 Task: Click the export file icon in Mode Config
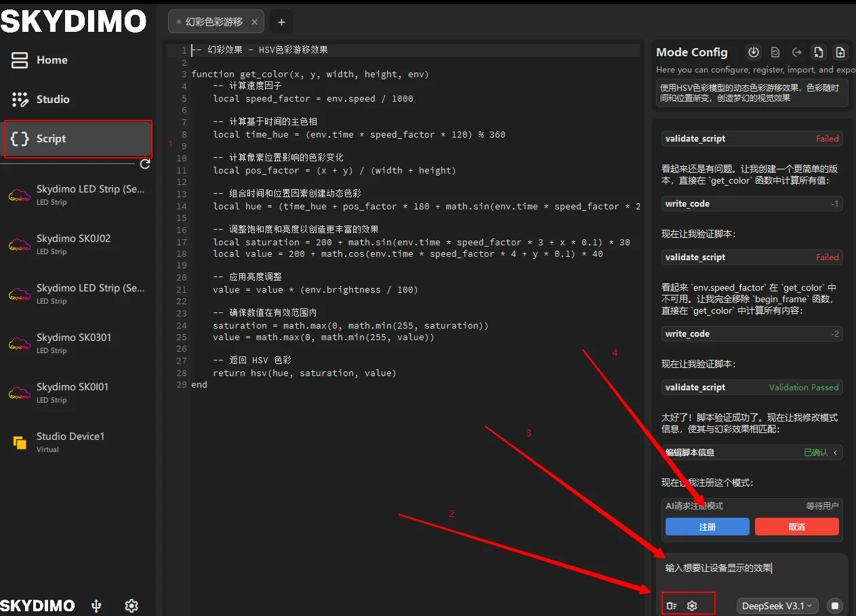[x=819, y=52]
